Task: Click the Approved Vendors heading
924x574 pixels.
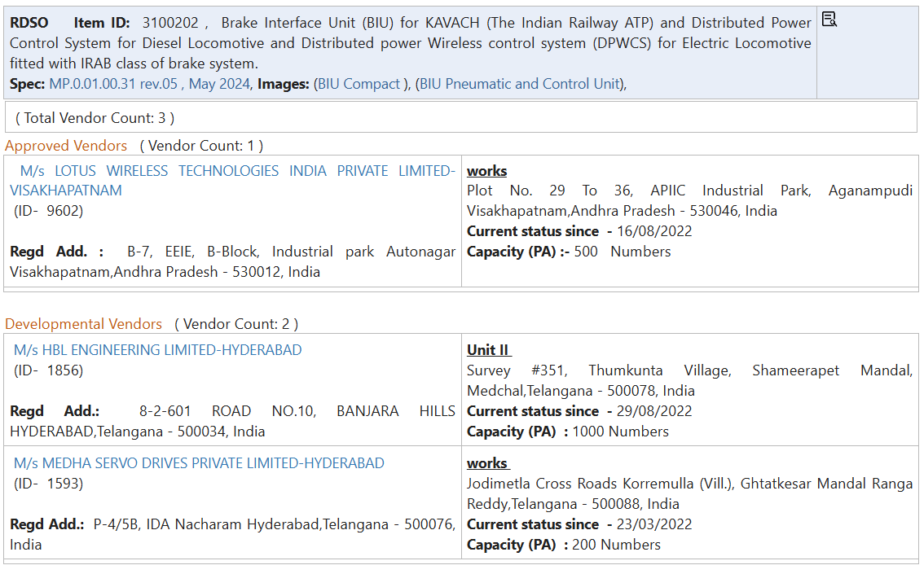Action: (x=66, y=146)
